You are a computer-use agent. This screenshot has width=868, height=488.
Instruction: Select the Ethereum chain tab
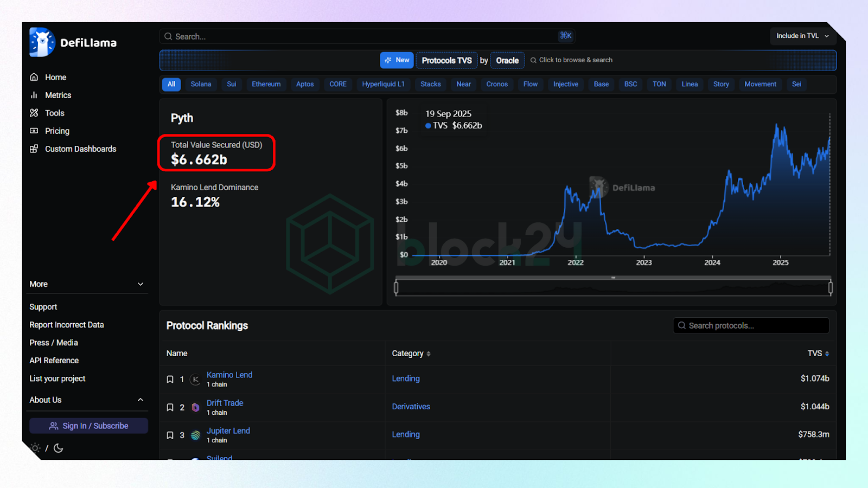coord(266,84)
